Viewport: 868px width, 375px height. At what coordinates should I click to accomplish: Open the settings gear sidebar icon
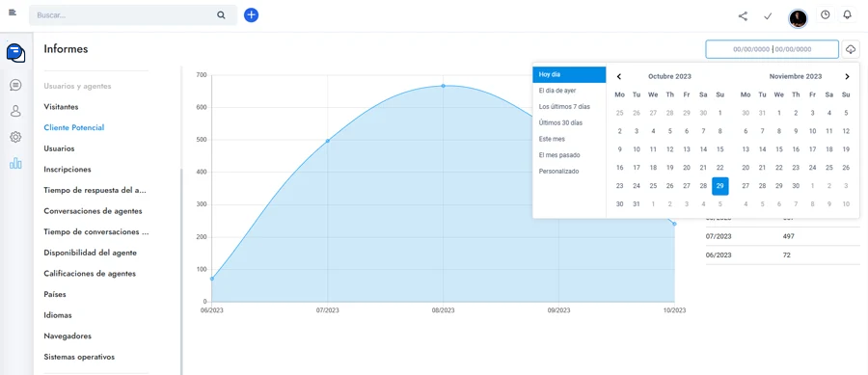[15, 137]
